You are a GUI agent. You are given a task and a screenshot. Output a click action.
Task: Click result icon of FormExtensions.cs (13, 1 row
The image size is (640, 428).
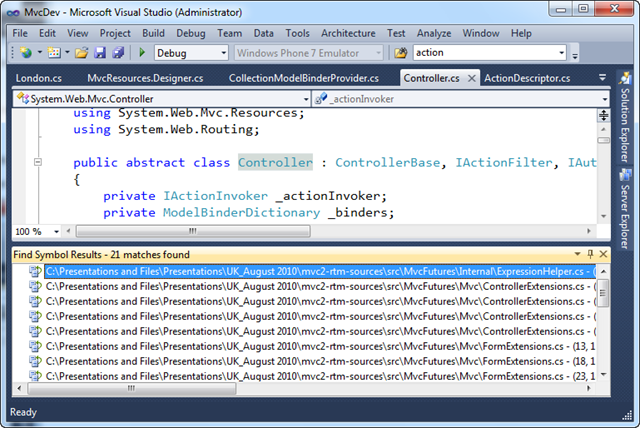(x=36, y=346)
